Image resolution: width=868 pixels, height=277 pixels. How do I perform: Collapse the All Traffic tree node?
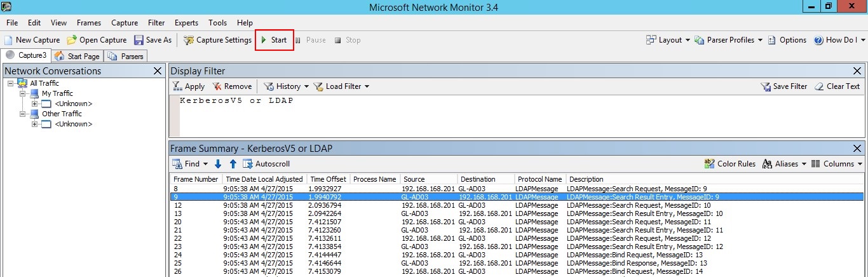click(11, 83)
